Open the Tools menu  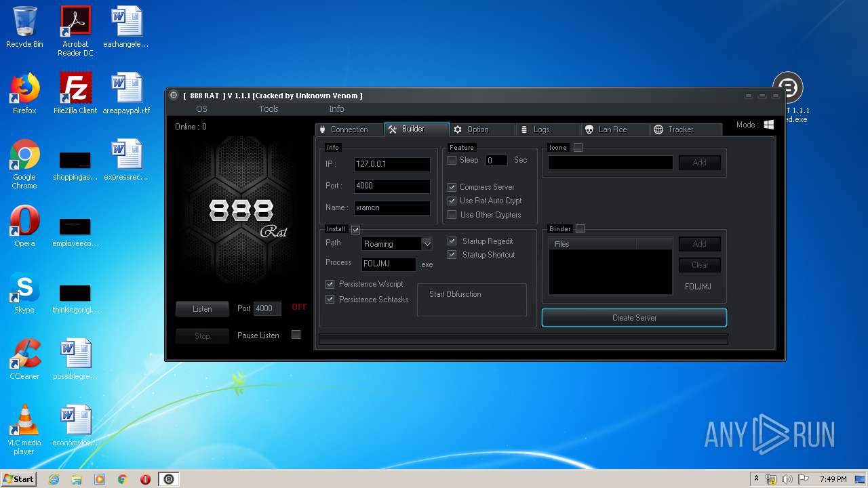coord(269,108)
